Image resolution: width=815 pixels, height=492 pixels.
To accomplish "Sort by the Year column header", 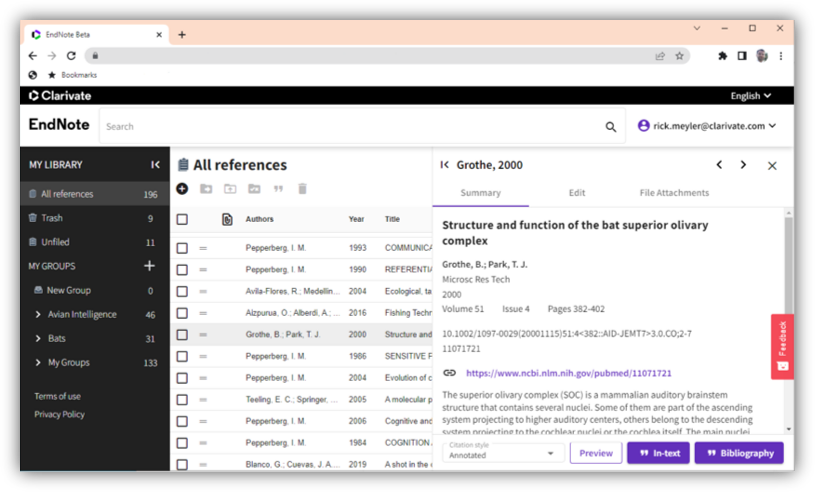I will click(356, 219).
